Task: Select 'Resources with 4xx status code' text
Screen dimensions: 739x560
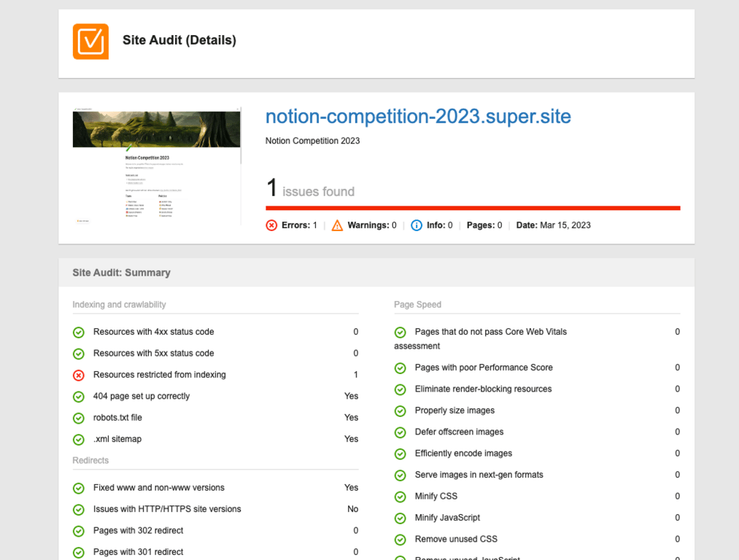Action: coord(154,332)
